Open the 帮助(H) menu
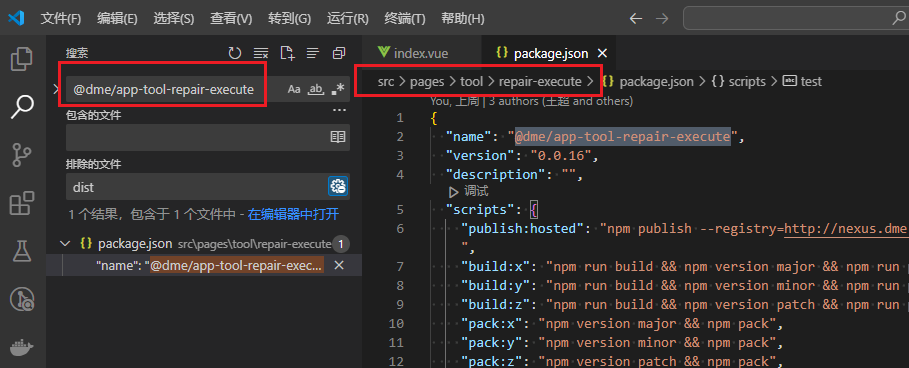Image resolution: width=909 pixels, height=368 pixels. click(x=462, y=19)
